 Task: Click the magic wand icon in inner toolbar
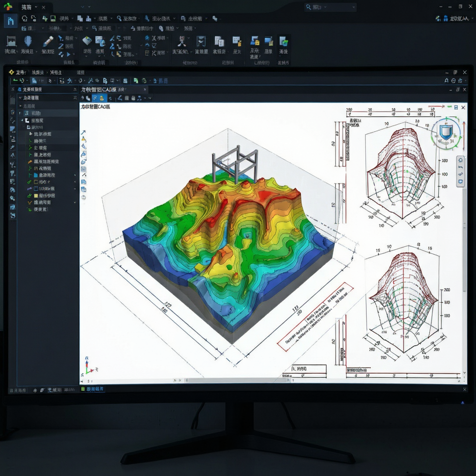click(90, 81)
